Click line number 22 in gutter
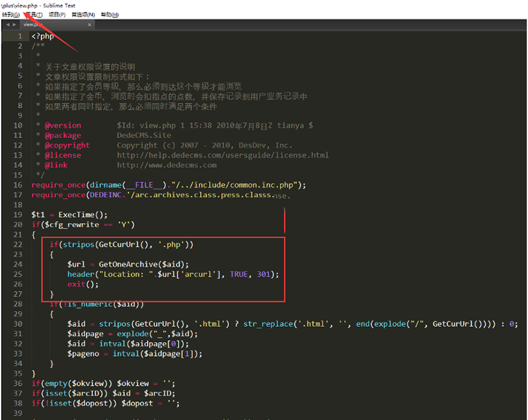 [17, 244]
